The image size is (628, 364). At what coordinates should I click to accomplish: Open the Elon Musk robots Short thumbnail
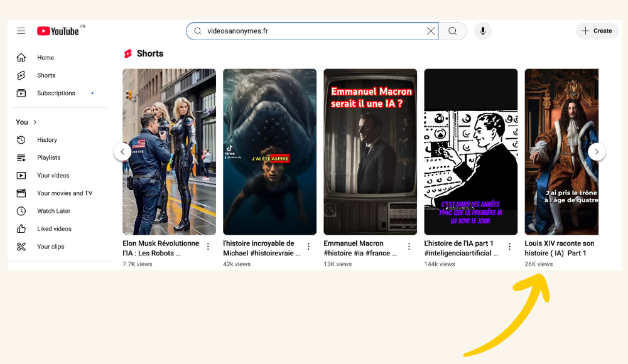169,152
